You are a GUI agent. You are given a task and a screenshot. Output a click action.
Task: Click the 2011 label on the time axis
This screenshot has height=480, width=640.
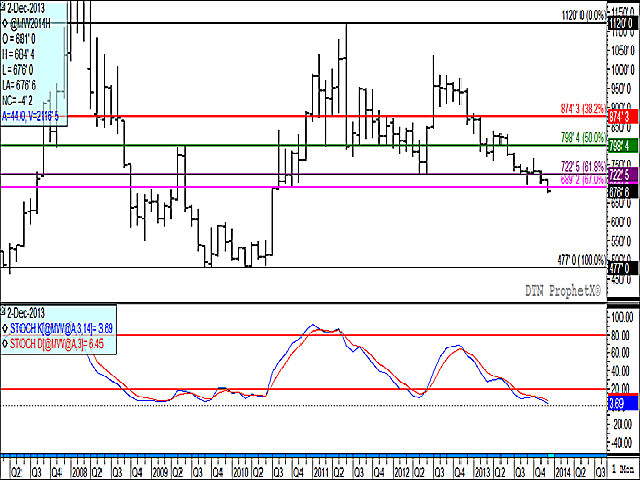[x=321, y=472]
